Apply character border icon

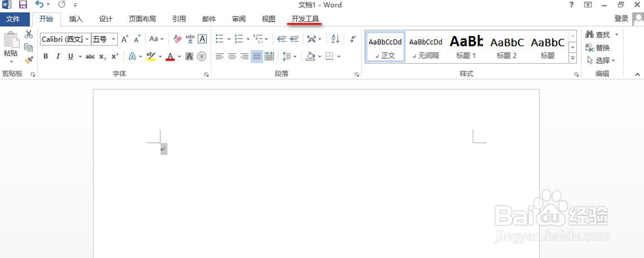(x=202, y=39)
